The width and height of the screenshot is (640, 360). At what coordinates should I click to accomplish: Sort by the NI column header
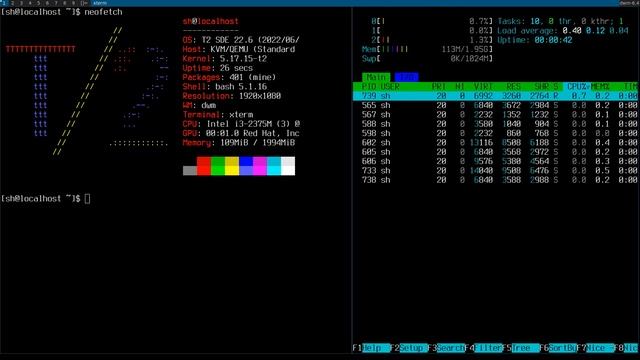click(x=460, y=87)
